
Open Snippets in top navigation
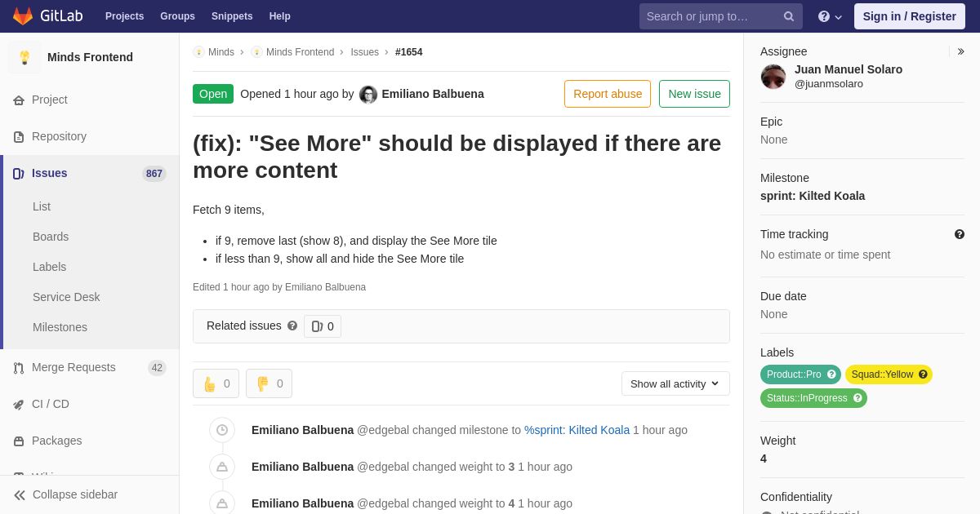(232, 16)
